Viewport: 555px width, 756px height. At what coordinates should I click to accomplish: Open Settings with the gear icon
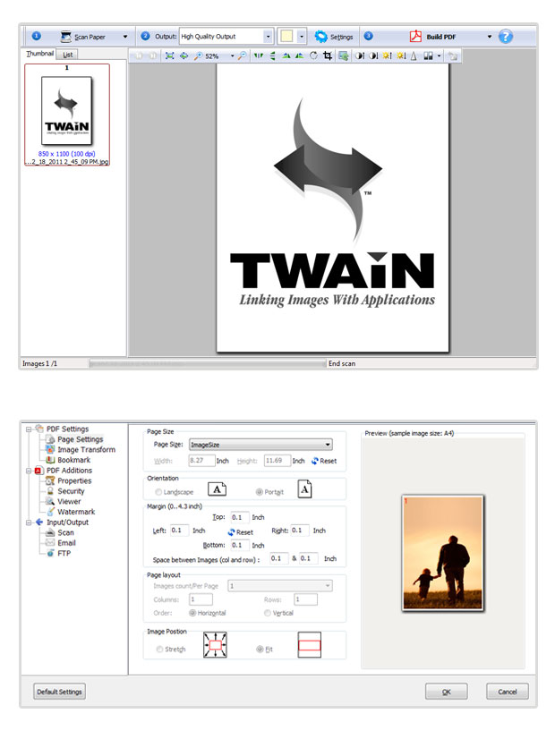[x=320, y=37]
